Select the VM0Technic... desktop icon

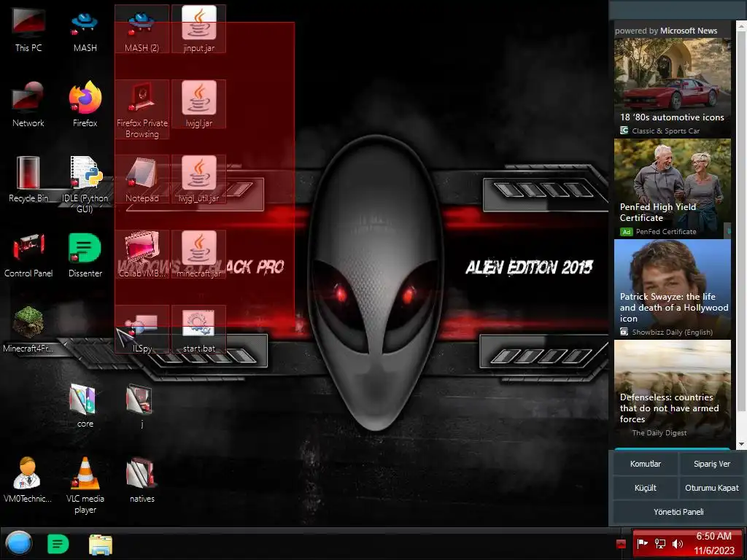(x=28, y=480)
